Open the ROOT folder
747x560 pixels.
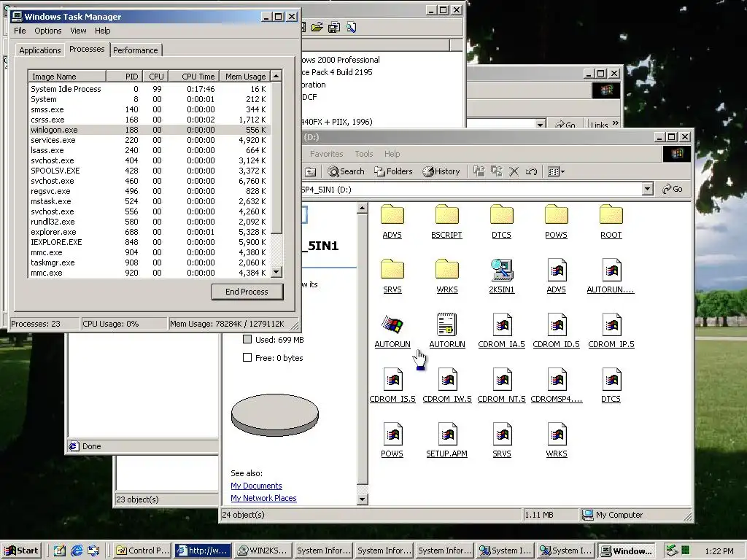click(x=611, y=216)
